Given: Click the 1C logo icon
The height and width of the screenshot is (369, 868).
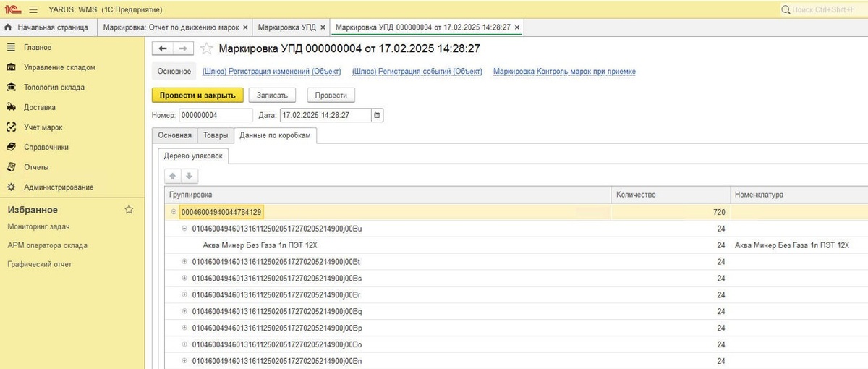Looking at the screenshot, I should (12, 9).
